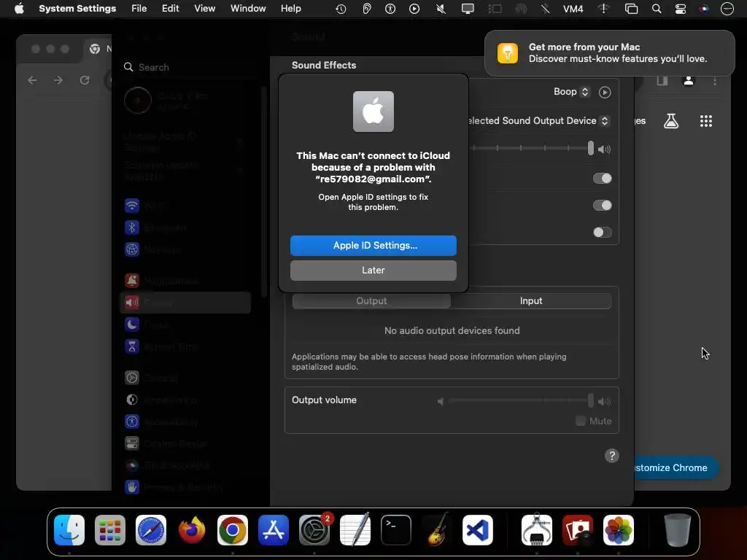
Task: Play the Boop alert sound preview
Action: click(x=605, y=92)
